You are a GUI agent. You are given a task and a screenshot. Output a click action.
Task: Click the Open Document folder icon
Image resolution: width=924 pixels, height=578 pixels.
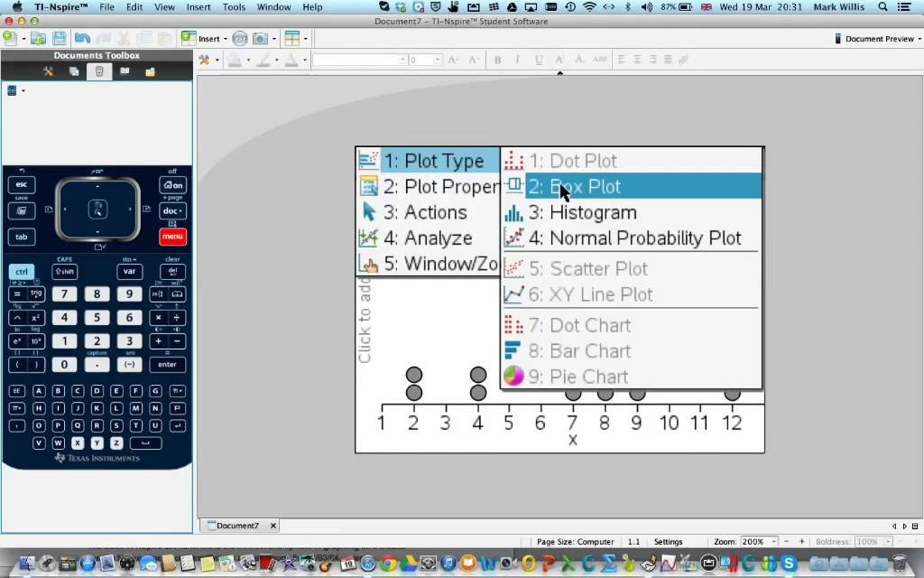click(38, 39)
